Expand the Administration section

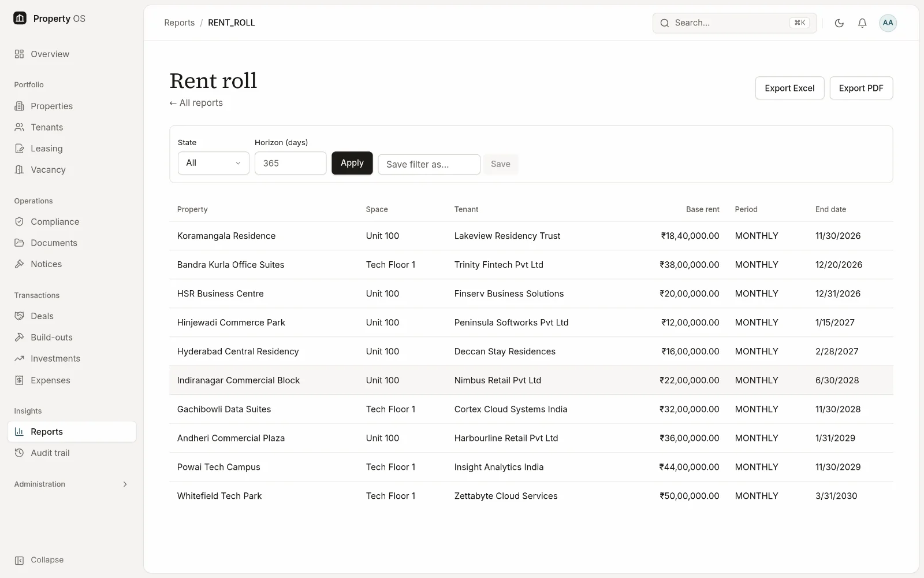point(72,484)
